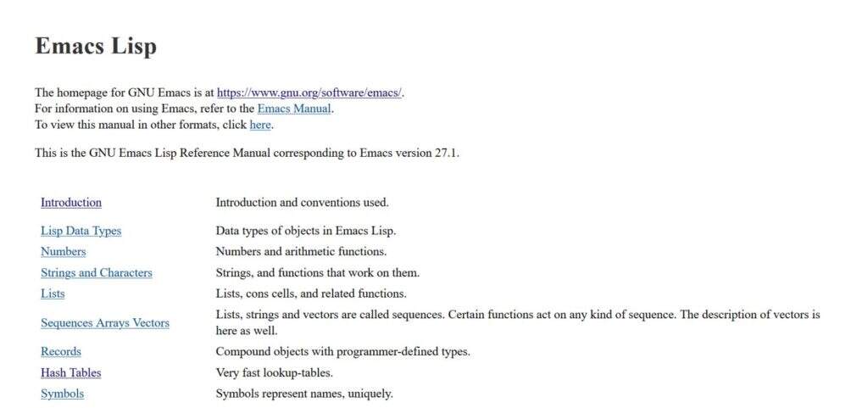
Task: Click the 'Emacs Lisp' page heading
Action: pos(96,47)
